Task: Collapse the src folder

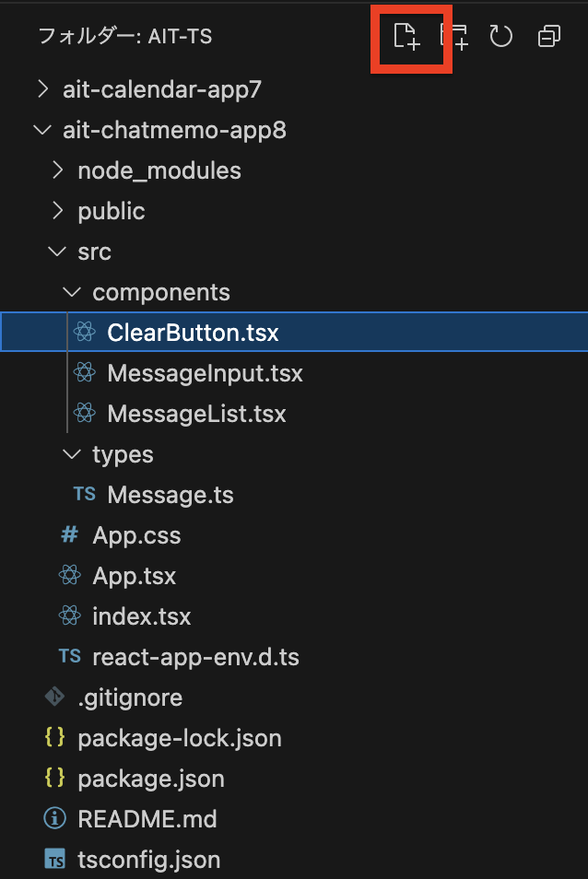Action: tap(57, 252)
